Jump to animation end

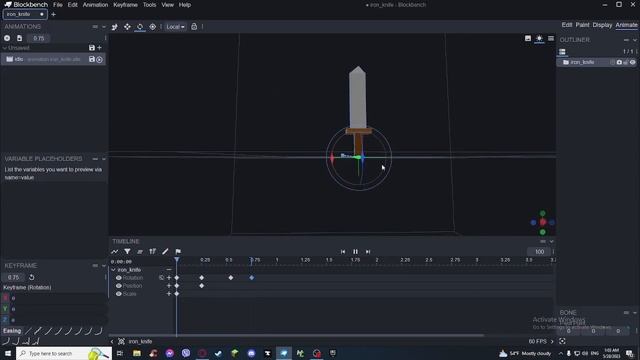[368, 252]
